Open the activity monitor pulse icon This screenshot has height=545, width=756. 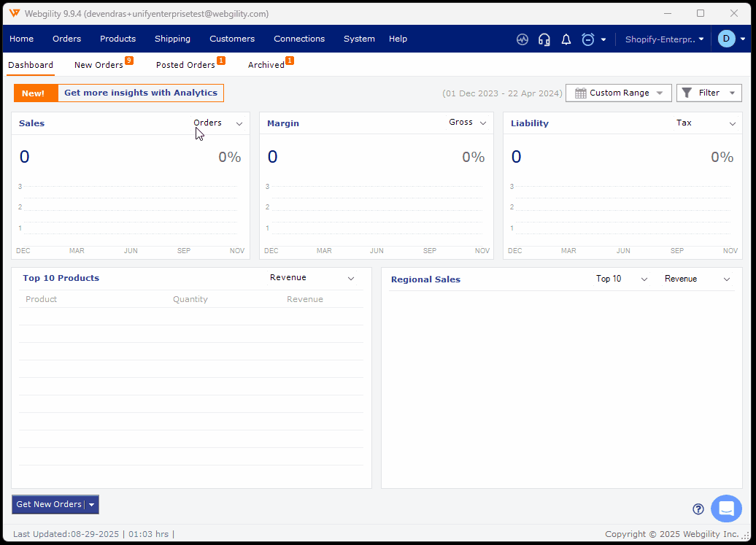(522, 39)
